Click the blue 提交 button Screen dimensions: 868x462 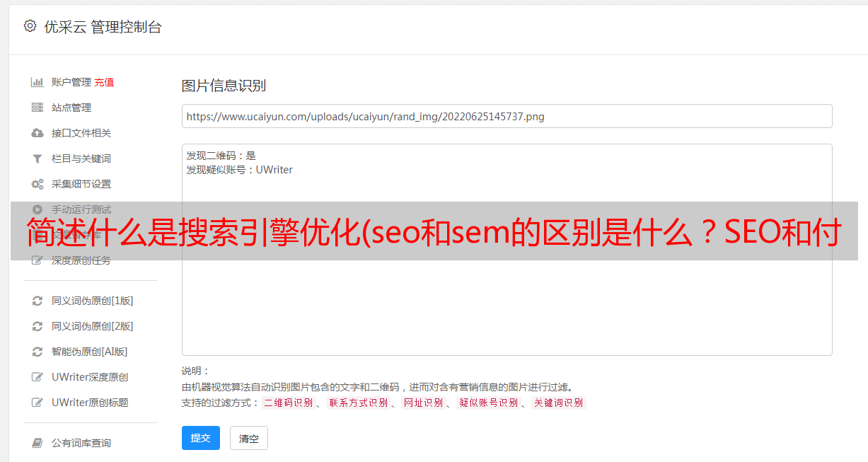point(201,438)
